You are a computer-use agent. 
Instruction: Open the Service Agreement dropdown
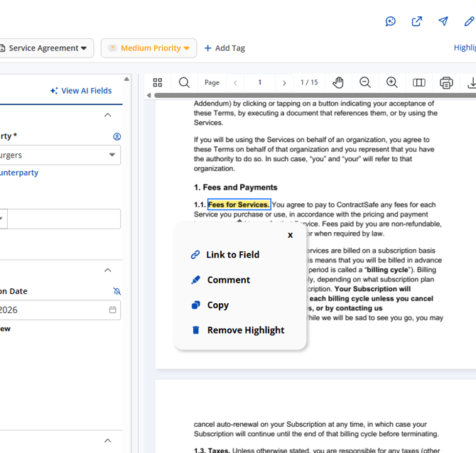47,48
